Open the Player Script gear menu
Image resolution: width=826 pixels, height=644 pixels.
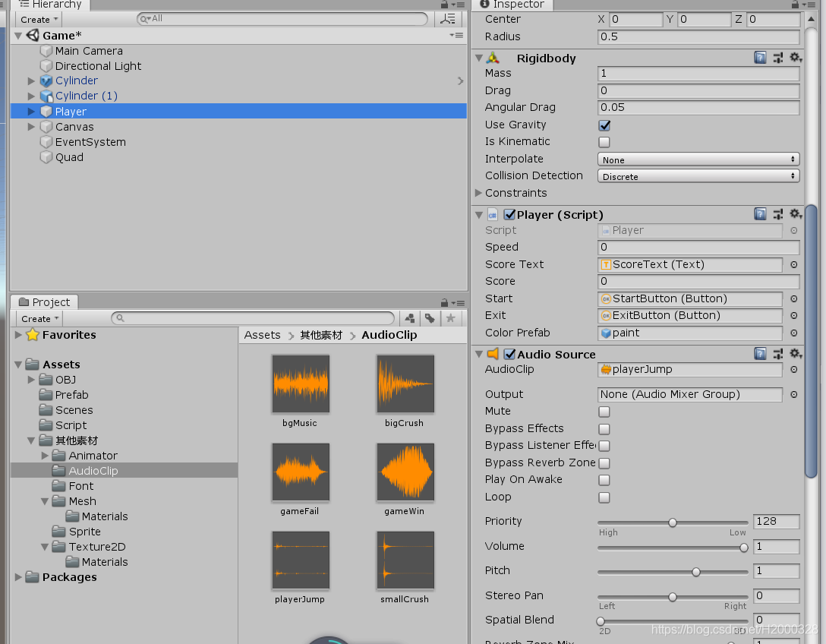[x=796, y=214]
